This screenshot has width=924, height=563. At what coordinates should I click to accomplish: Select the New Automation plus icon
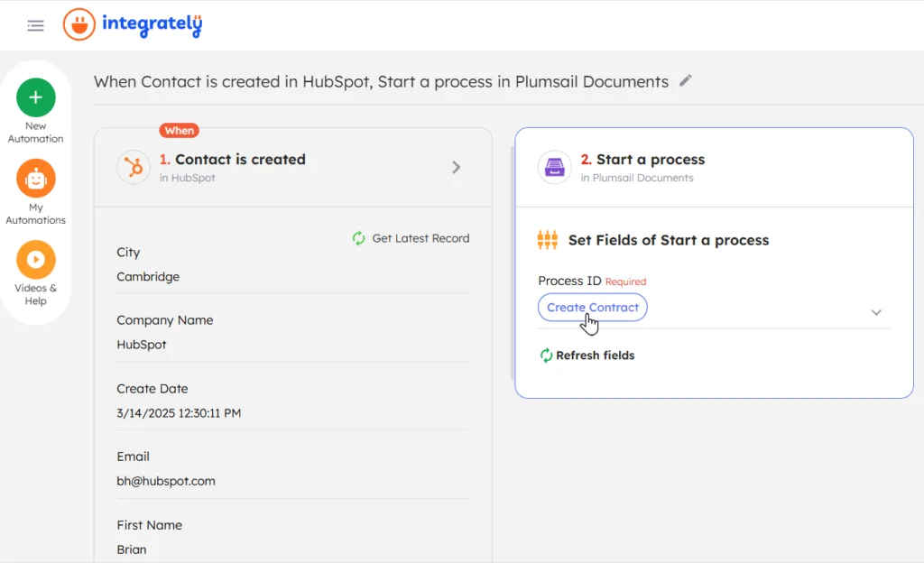[x=35, y=96]
